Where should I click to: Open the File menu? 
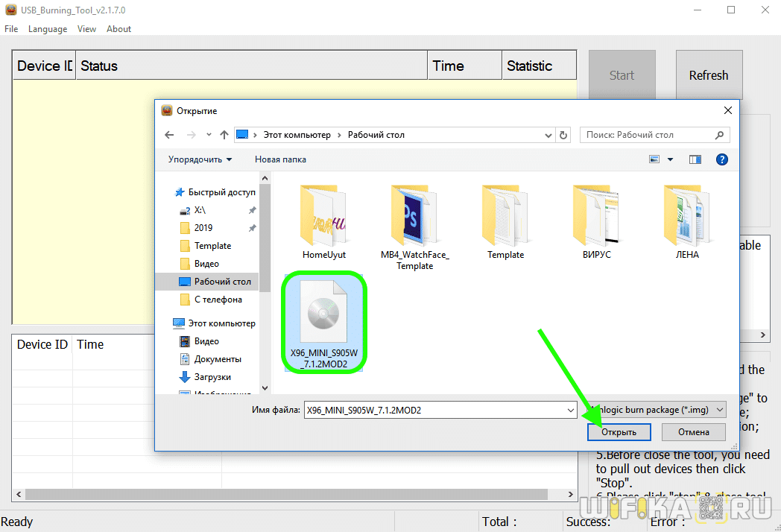(11, 29)
